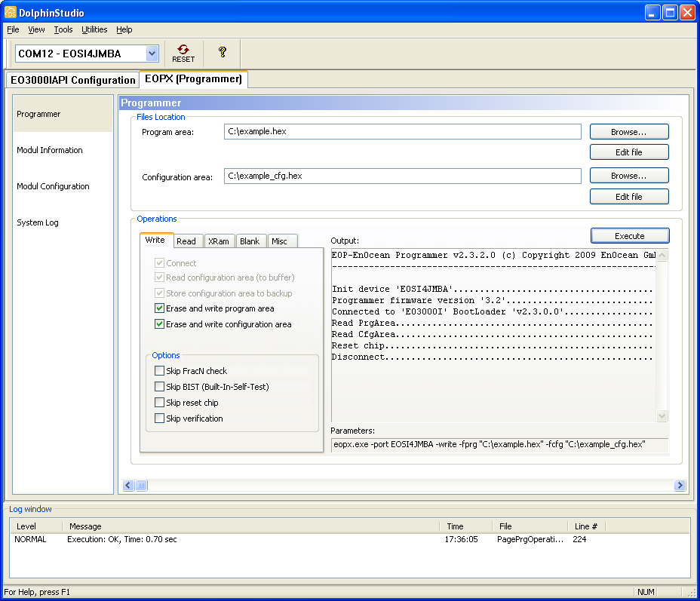
Task: Click the 'PagePrgOperati...' file cell
Action: click(x=530, y=539)
